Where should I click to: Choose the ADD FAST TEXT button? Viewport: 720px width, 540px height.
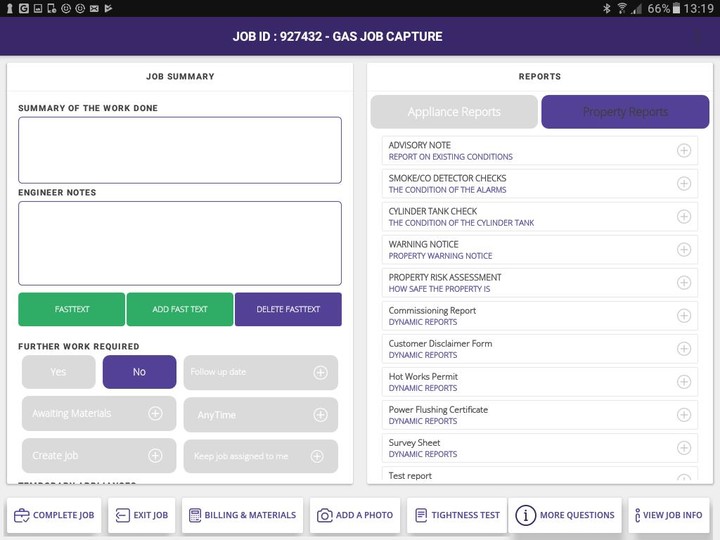click(180, 309)
